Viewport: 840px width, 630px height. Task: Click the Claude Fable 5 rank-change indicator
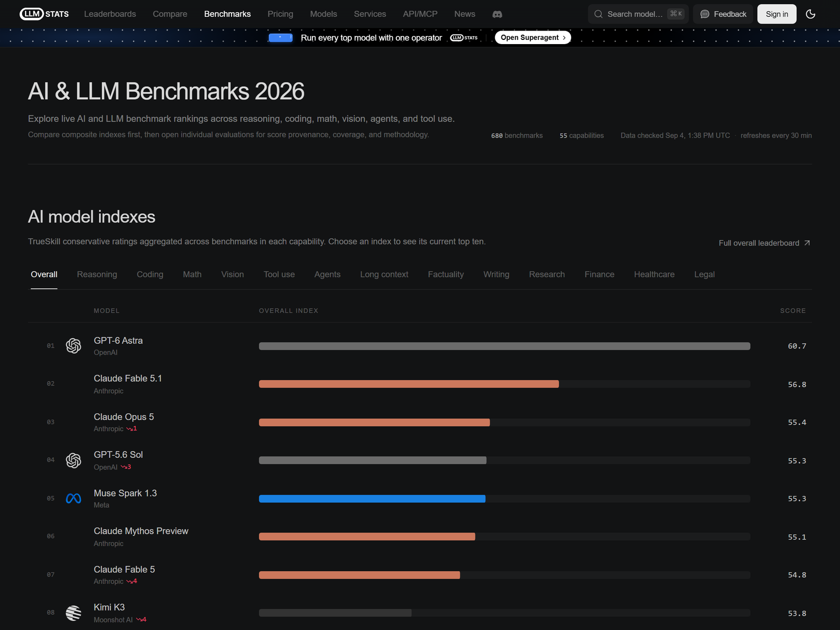132,582
